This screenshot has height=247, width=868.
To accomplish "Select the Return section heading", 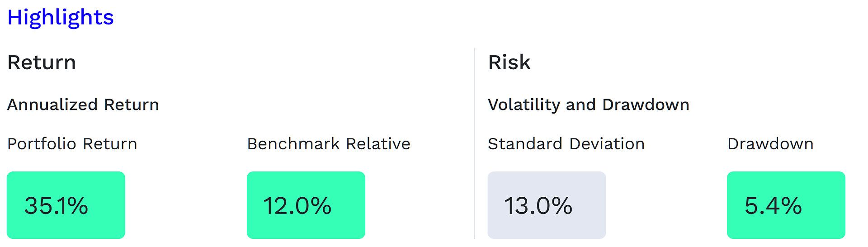I will [x=42, y=62].
